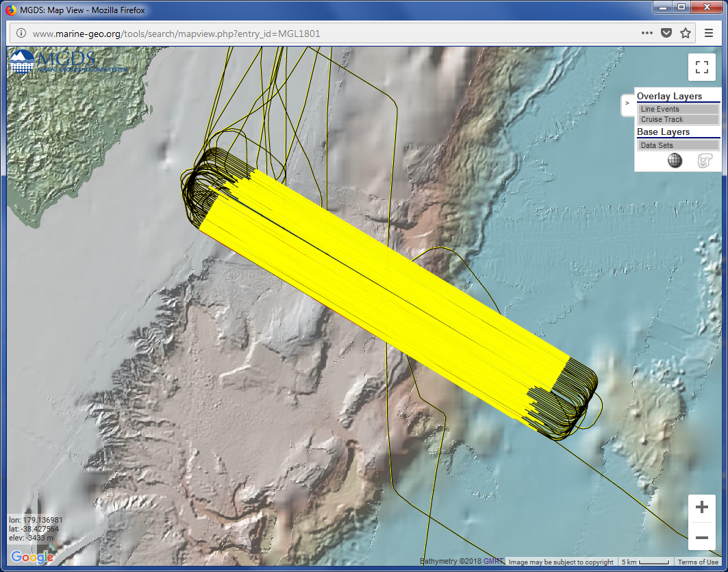
Task: Open the Terms of Use link
Action: (x=698, y=562)
